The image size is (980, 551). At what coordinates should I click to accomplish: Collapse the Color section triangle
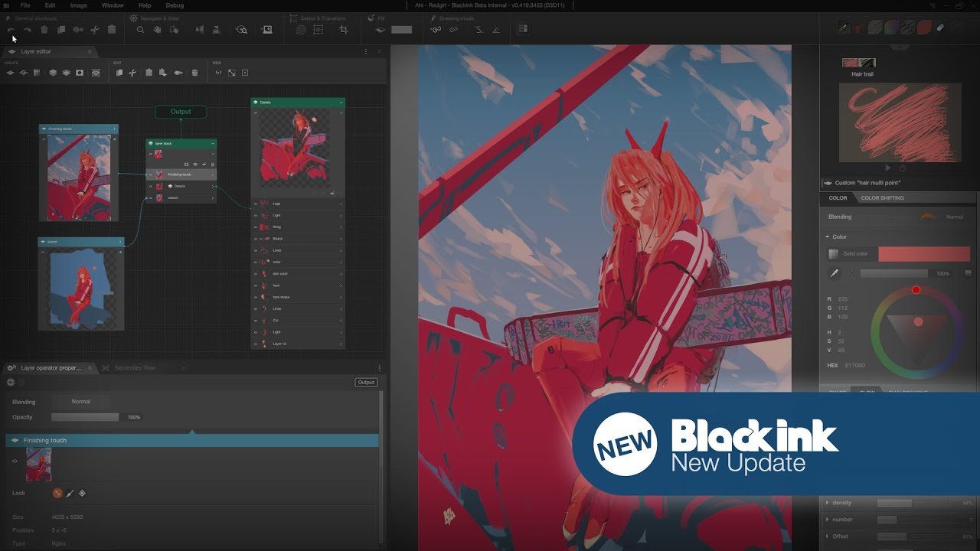point(827,237)
